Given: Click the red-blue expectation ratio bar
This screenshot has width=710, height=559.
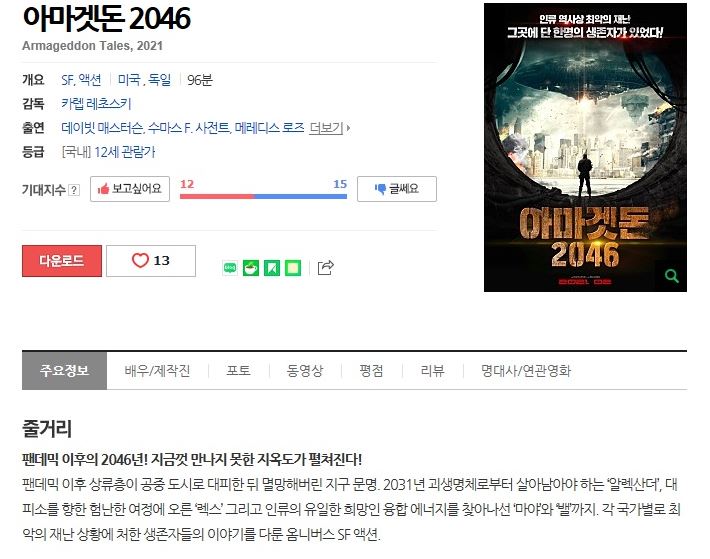Looking at the screenshot, I should tap(264, 196).
